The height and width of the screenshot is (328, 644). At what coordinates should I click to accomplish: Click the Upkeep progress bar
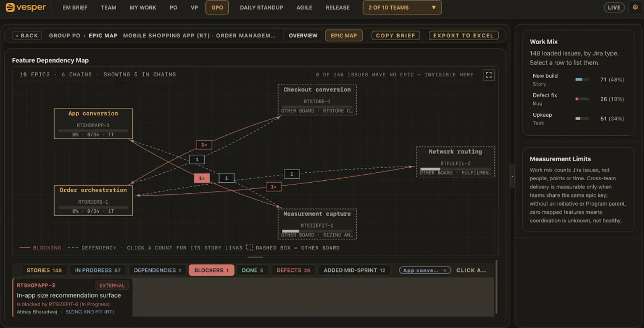pos(582,119)
